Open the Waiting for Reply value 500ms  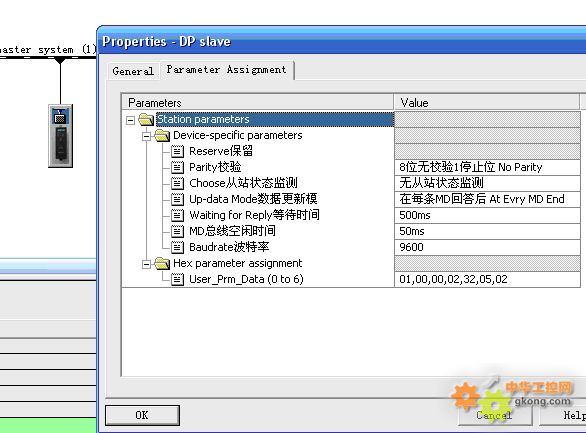[x=487, y=215]
